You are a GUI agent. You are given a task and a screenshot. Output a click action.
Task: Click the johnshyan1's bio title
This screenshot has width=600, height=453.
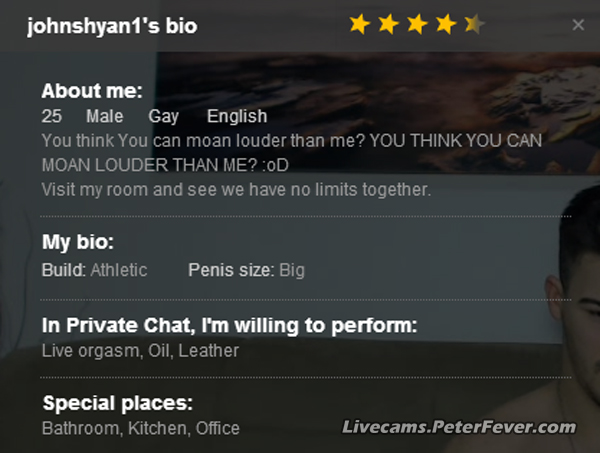pos(112,27)
